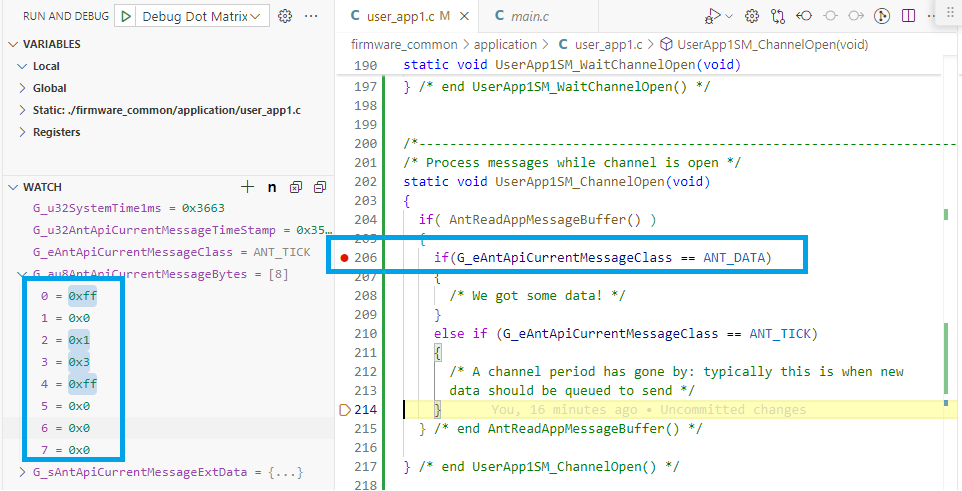
Task: Start debugging with the green play button
Action: [126, 17]
